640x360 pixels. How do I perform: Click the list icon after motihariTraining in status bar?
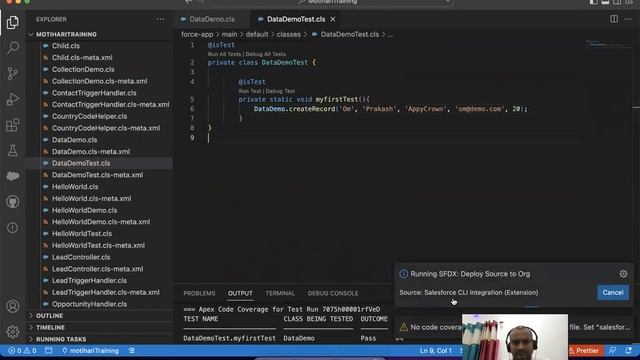pyautogui.click(x=131, y=351)
